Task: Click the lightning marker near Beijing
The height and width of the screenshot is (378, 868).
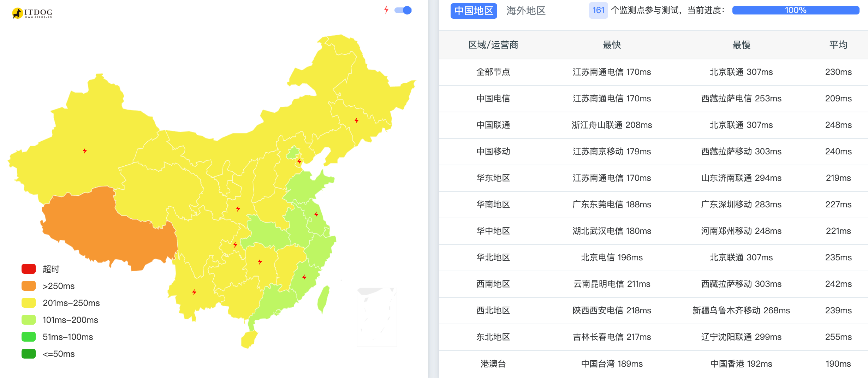Action: coord(299,161)
